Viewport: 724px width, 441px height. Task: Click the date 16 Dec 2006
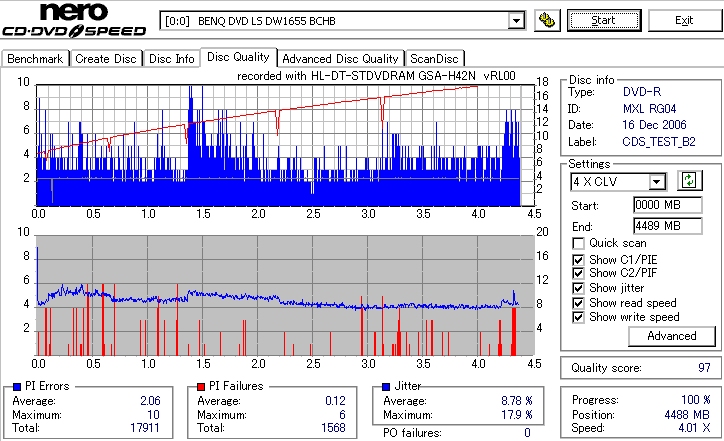click(654, 125)
